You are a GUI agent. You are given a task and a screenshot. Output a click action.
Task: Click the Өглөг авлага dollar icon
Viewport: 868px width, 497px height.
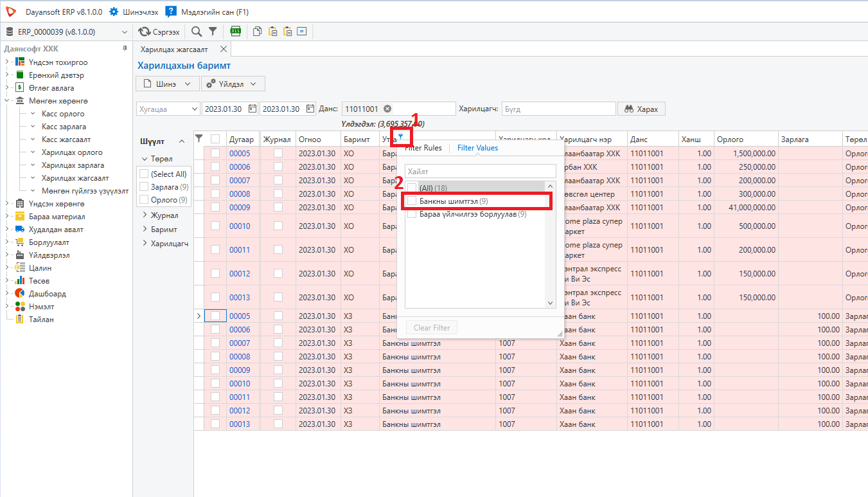tap(20, 88)
